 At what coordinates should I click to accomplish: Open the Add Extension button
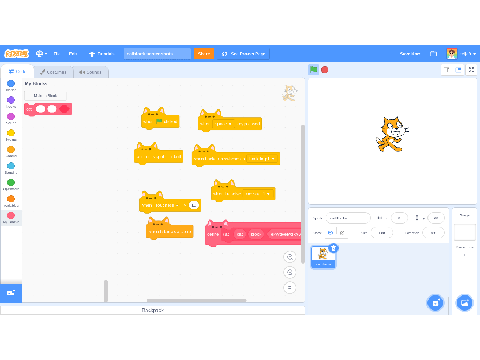(x=11, y=293)
